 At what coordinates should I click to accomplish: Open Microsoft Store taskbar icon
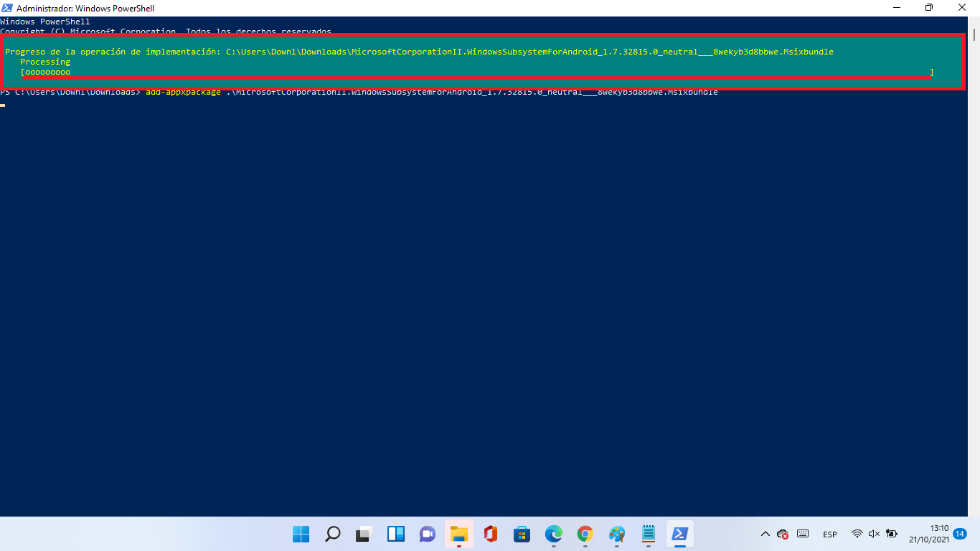click(522, 534)
